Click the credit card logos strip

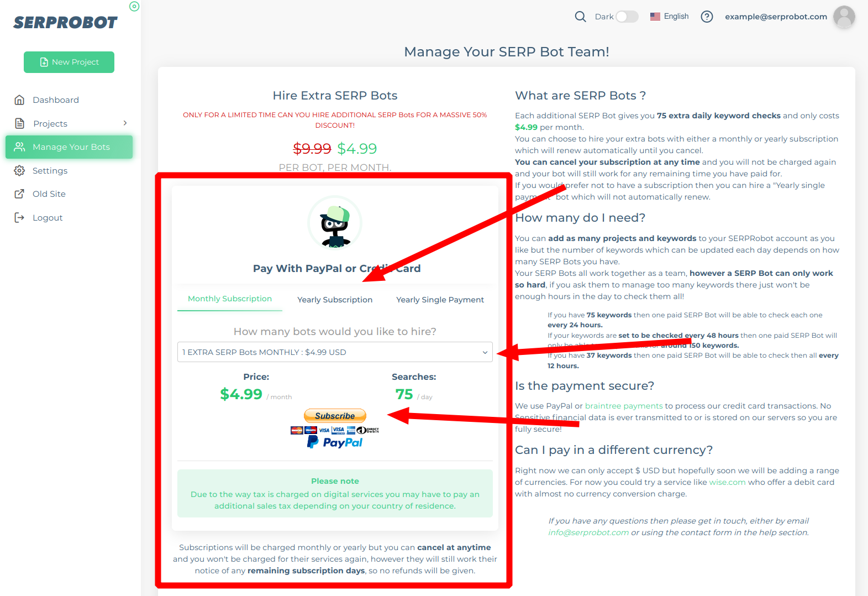pyautogui.click(x=335, y=430)
